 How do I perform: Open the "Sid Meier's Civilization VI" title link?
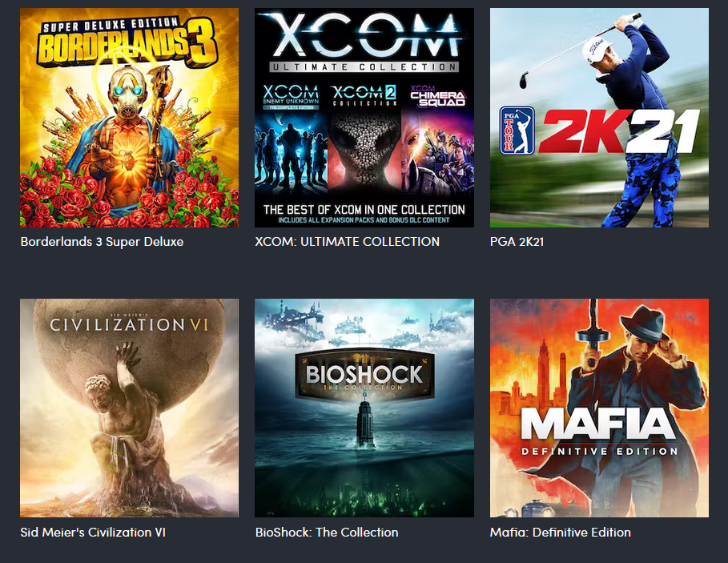click(x=93, y=533)
